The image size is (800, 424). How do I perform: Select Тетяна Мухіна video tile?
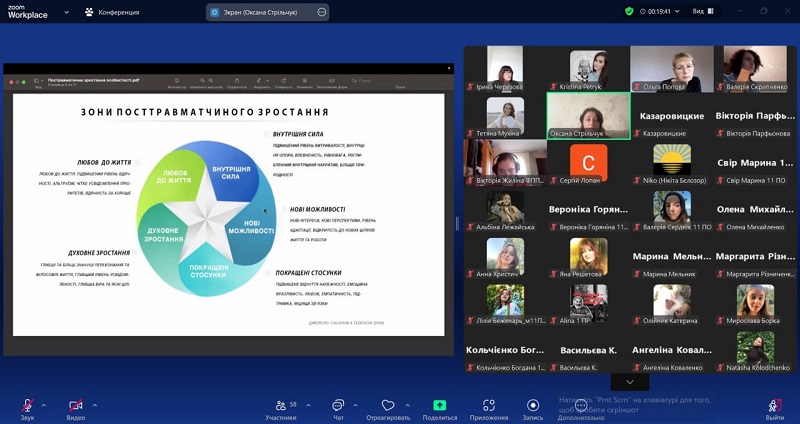pos(505,116)
